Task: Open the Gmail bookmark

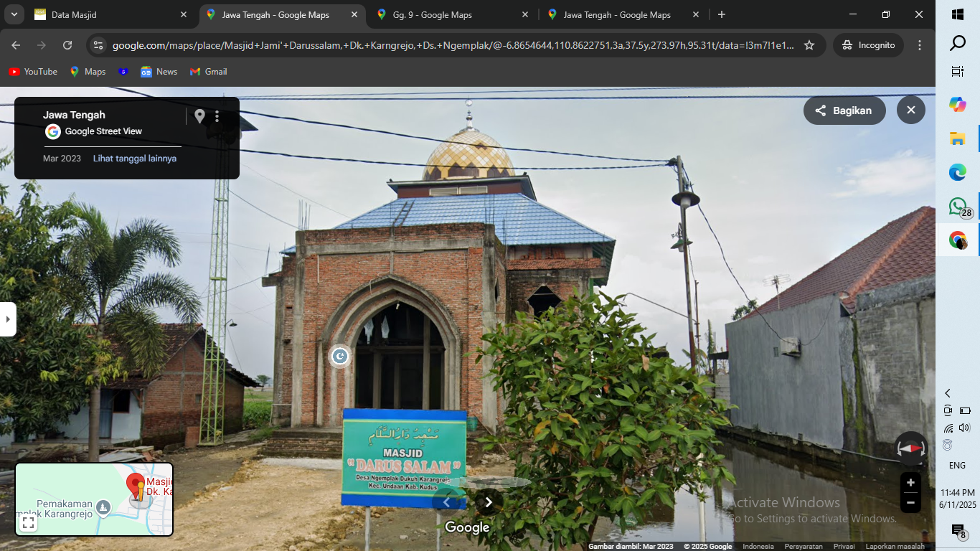Action: tap(208, 72)
